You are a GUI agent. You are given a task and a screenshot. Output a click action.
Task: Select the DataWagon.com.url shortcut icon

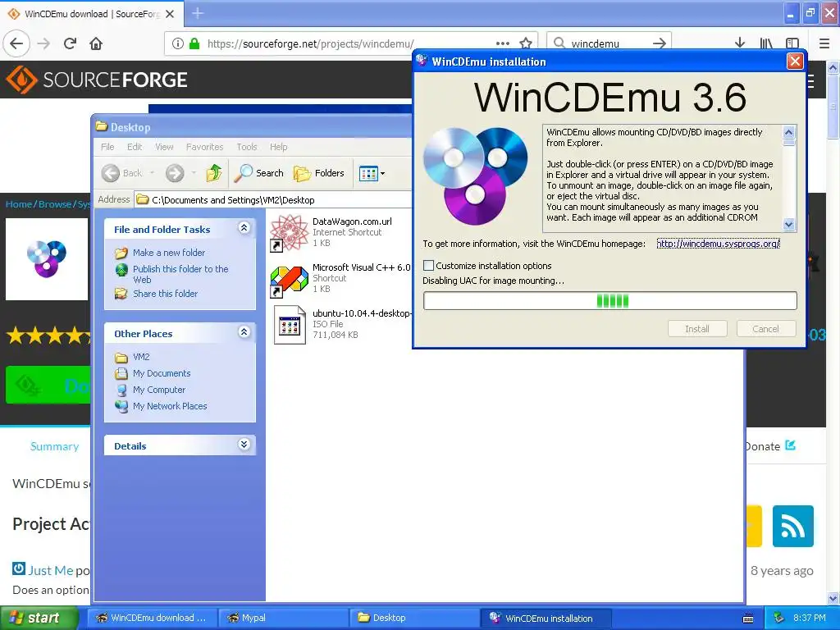point(290,232)
